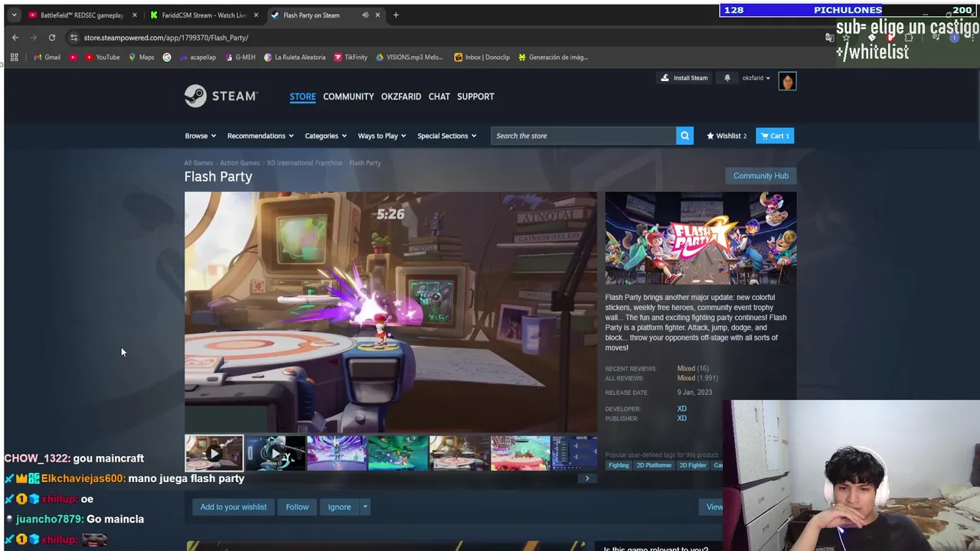This screenshot has height=551, width=980.
Task: Open the Wishlist button
Action: [x=726, y=135]
